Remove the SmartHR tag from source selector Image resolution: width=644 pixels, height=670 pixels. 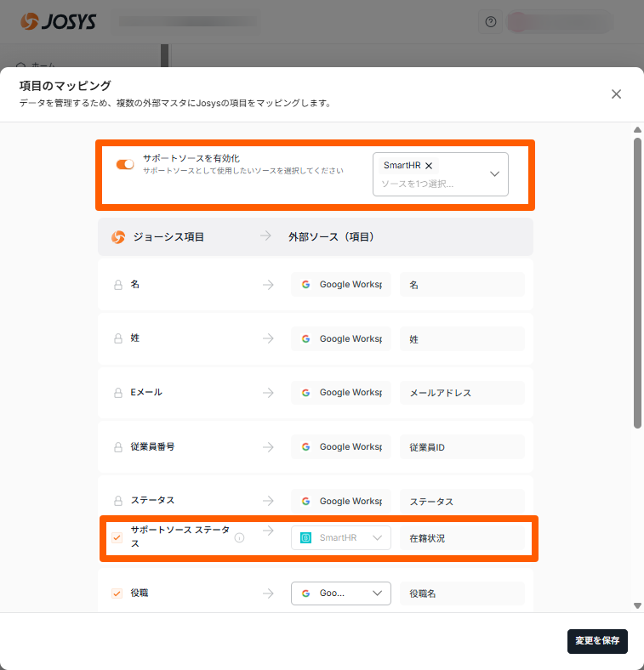pyautogui.click(x=429, y=166)
